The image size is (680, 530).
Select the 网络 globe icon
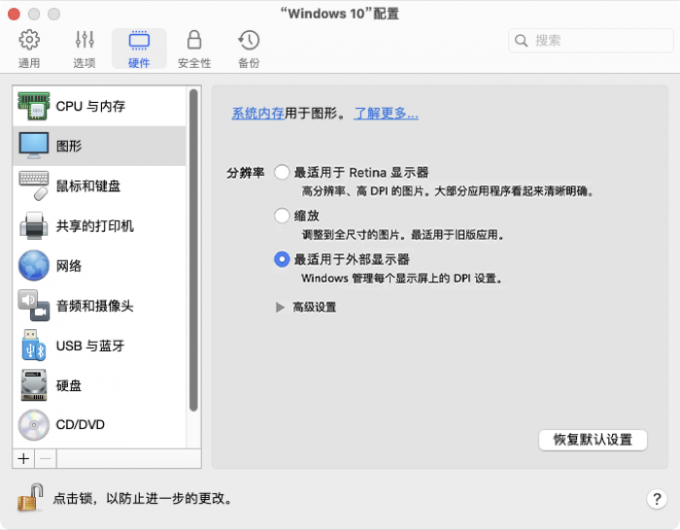coord(33,265)
